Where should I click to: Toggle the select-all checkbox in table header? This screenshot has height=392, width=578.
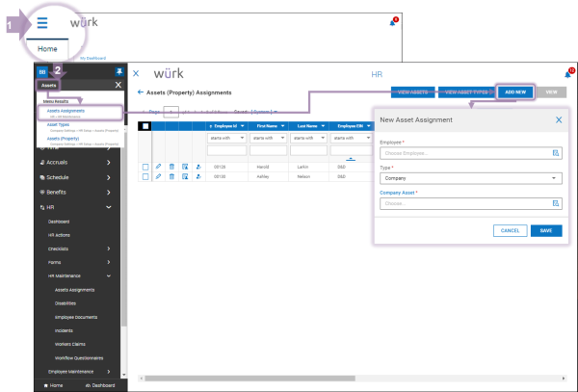pyautogui.click(x=145, y=126)
